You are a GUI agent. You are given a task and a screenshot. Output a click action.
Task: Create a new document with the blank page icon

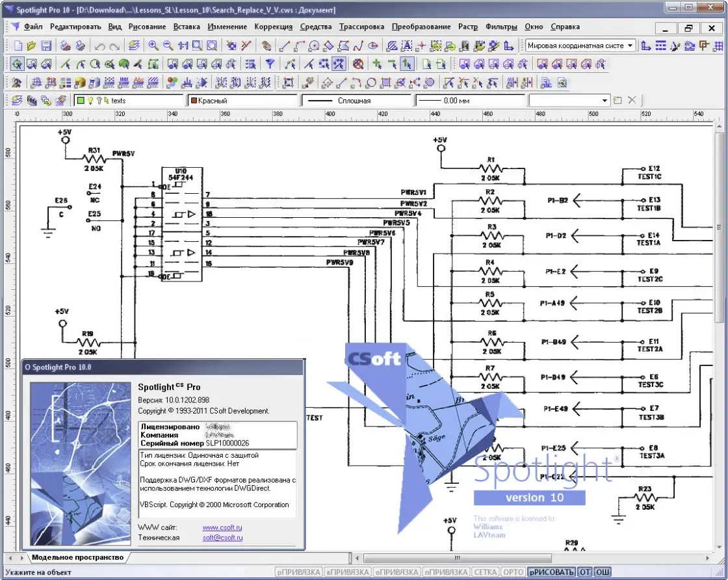point(18,46)
